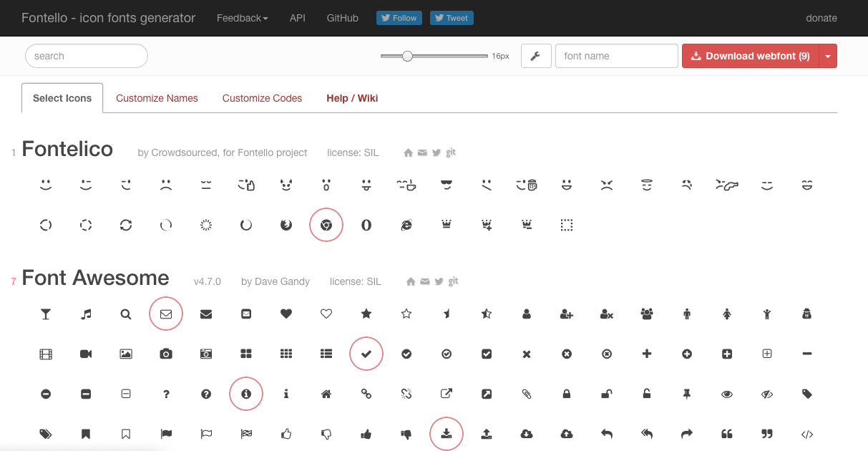Focus the icon search field
The height and width of the screenshot is (451, 868).
point(87,56)
